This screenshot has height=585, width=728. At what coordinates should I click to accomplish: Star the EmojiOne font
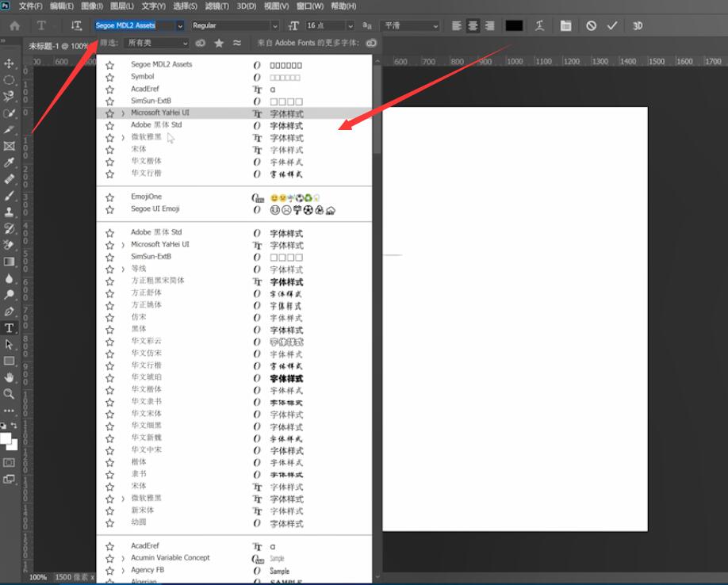109,197
